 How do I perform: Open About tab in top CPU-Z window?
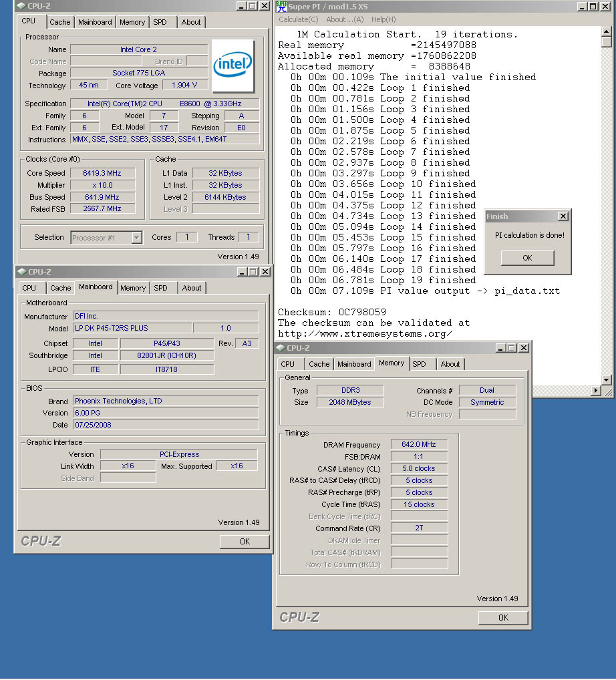tap(191, 22)
